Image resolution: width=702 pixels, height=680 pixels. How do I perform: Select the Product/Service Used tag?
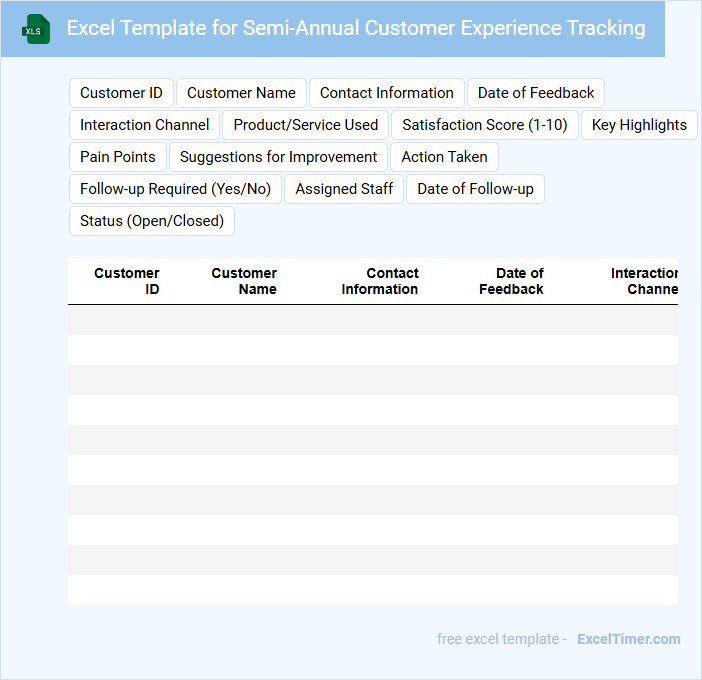(x=306, y=125)
